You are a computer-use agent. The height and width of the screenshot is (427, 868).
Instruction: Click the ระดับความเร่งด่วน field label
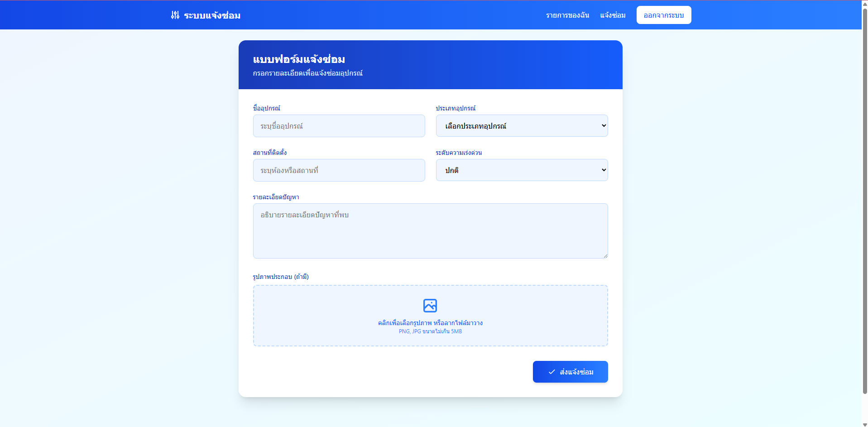coord(459,153)
